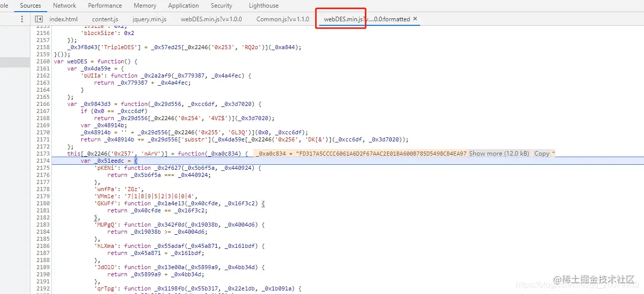Open the Memory panel tab

pos(145,6)
